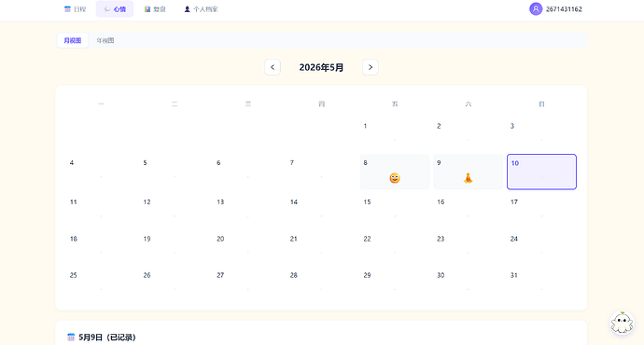Select day 5 in the calendar
Screen dimensions: 644x345
click(x=175, y=172)
